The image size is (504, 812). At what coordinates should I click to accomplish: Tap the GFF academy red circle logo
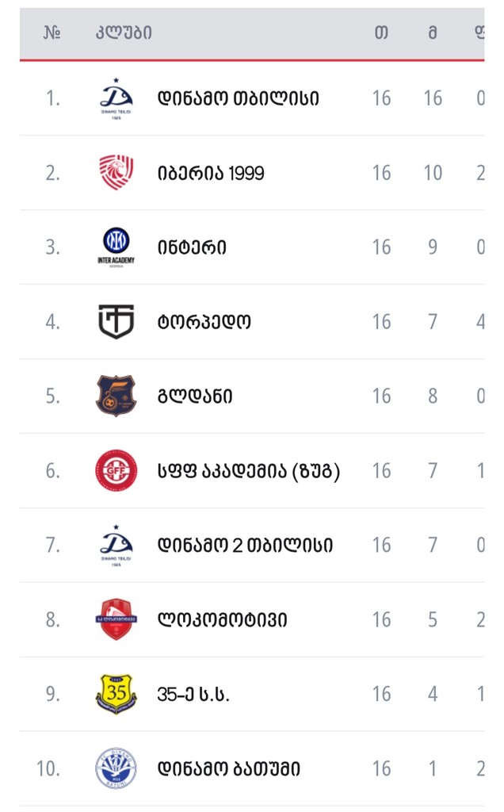(x=116, y=470)
